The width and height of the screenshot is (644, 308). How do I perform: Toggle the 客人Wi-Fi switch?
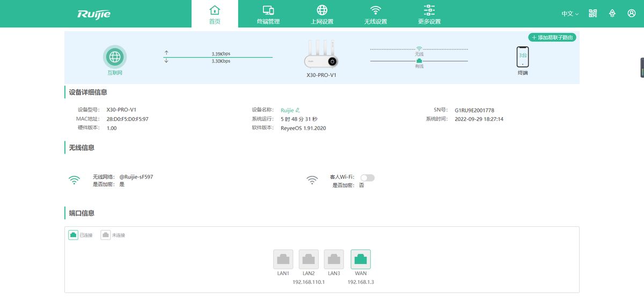point(367,177)
